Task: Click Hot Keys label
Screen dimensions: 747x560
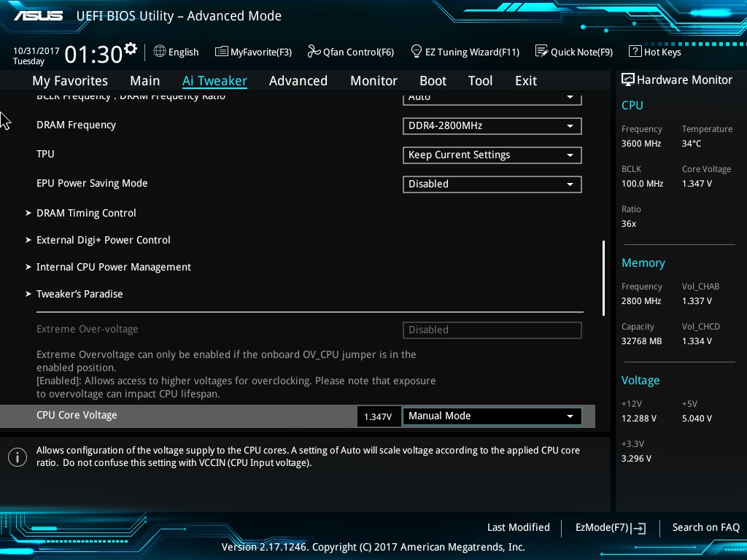Action: pyautogui.click(x=662, y=52)
